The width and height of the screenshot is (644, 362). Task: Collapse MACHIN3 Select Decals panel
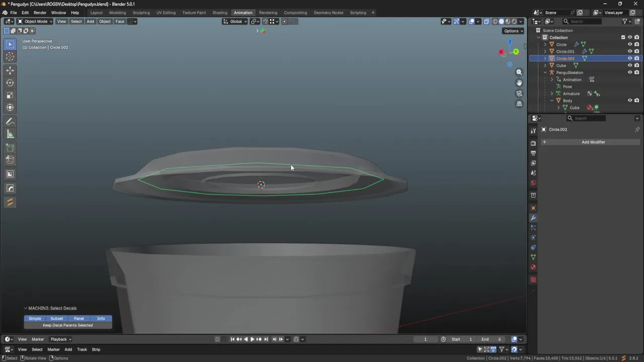pos(26,308)
